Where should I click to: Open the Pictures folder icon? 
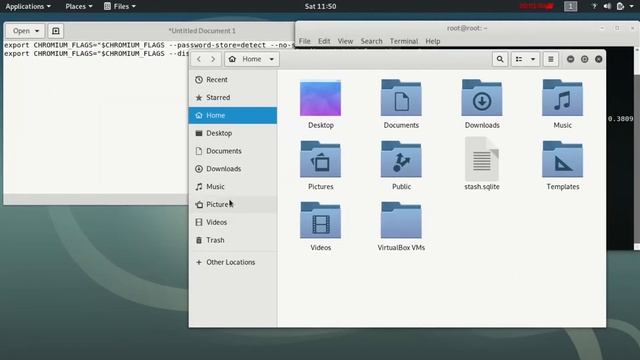pos(320,159)
